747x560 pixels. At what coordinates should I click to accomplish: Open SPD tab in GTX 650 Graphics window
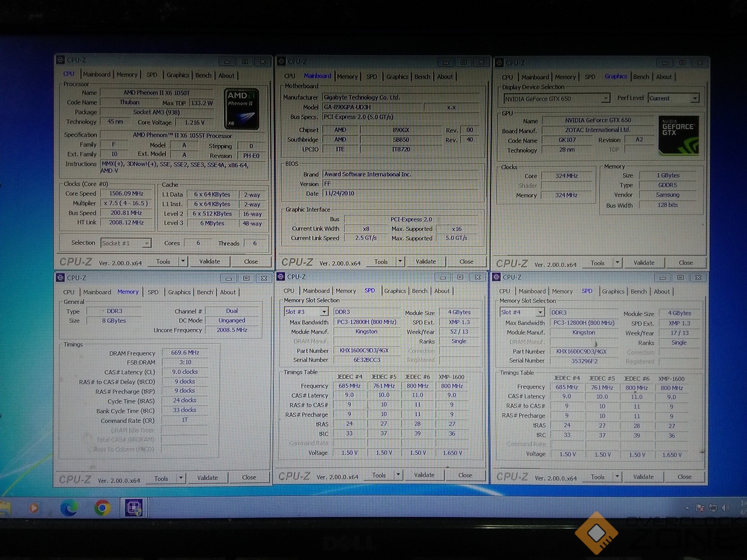[x=590, y=77]
